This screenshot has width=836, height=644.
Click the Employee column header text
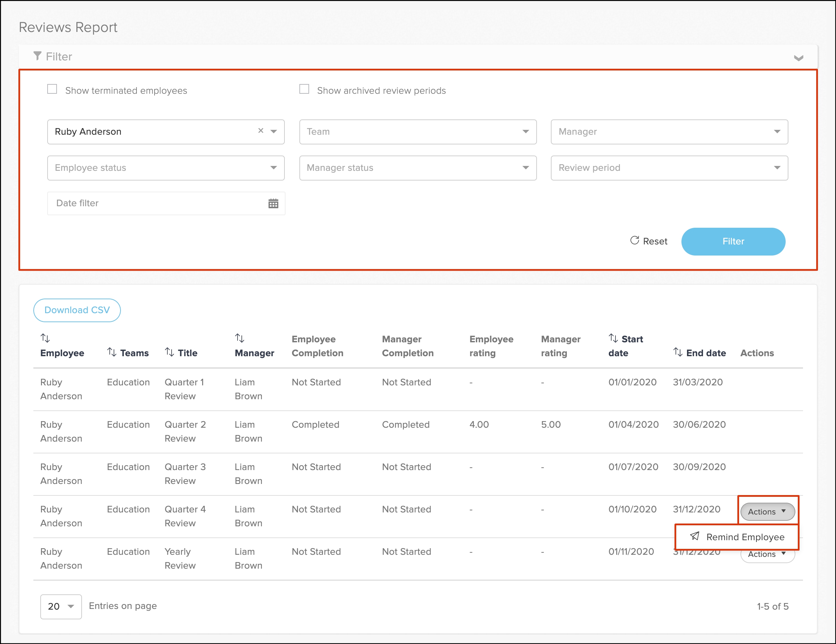(63, 353)
